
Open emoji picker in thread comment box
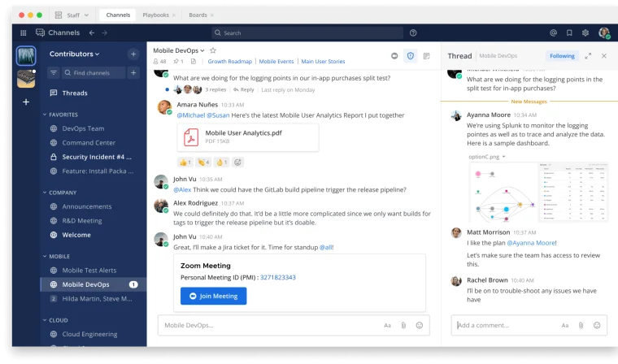coord(597,325)
